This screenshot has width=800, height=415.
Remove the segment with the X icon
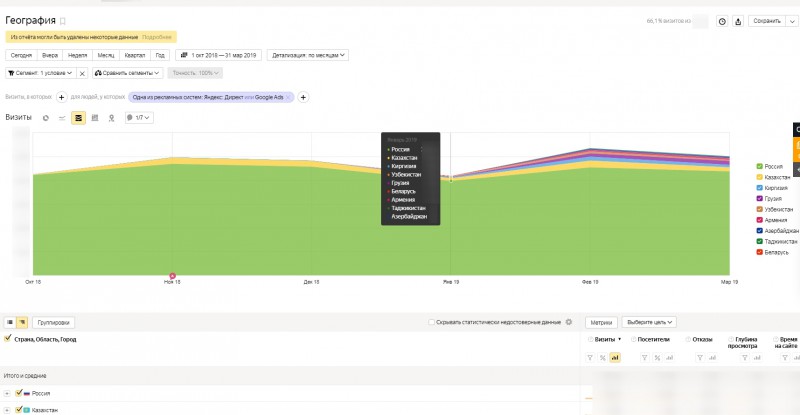point(82,74)
